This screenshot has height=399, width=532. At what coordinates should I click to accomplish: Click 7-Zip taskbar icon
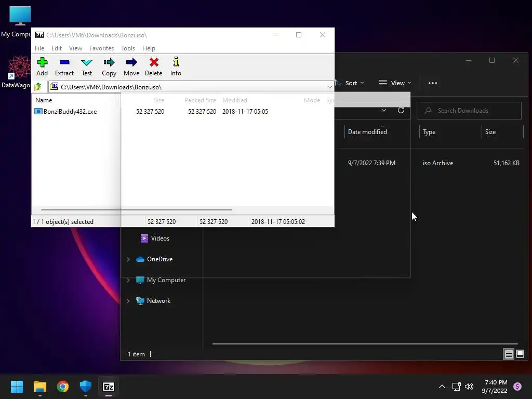click(109, 387)
